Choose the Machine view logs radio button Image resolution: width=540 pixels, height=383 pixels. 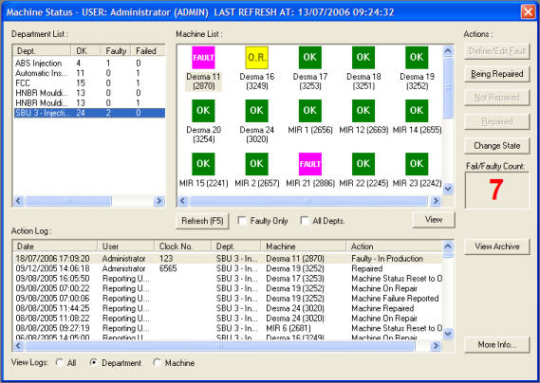tap(157, 363)
